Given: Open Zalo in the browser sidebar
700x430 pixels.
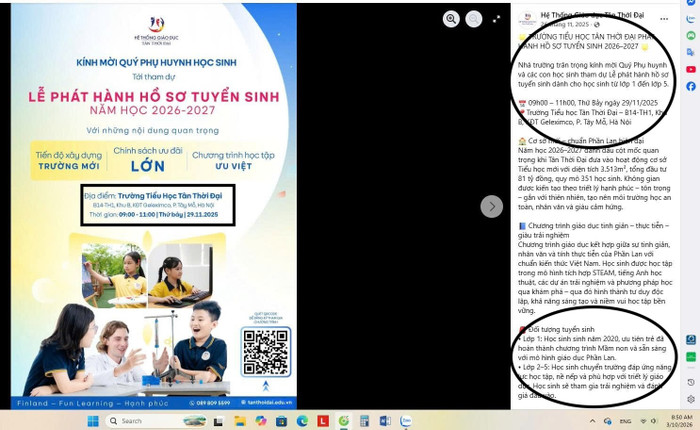Looking at the screenshot, I should (x=691, y=19).
